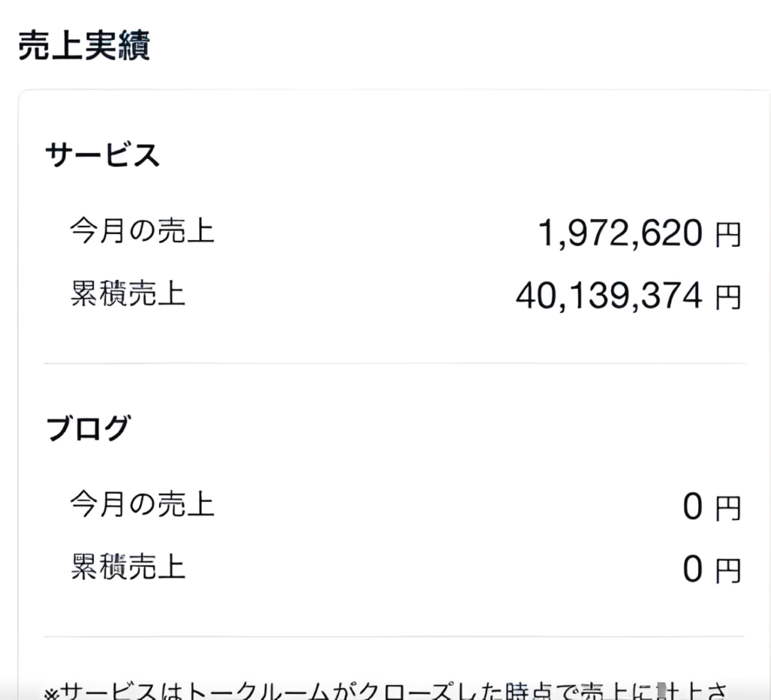This screenshot has width=771, height=700.
Task: Click 円 symbol in ブログ cumulative sales row
Action: coord(728,571)
